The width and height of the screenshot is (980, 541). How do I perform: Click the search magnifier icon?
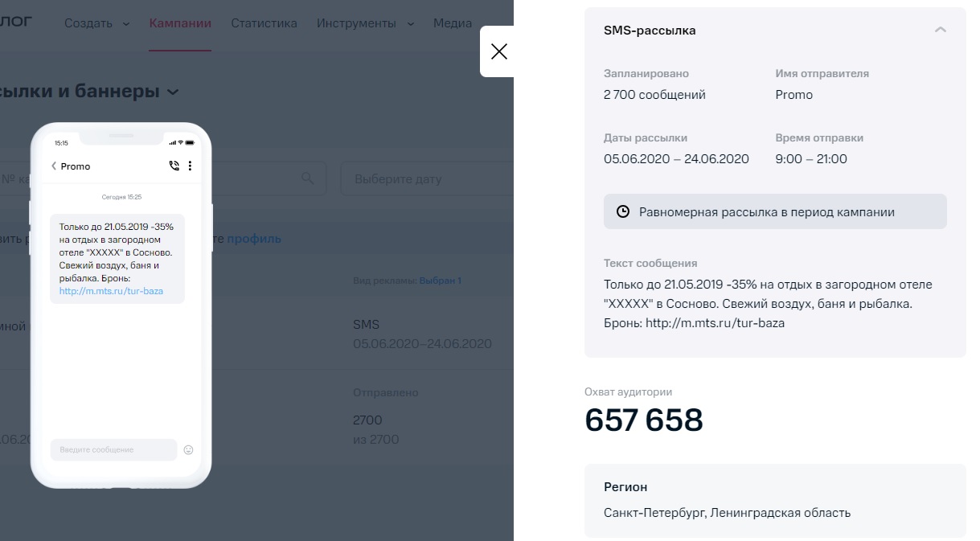(308, 178)
